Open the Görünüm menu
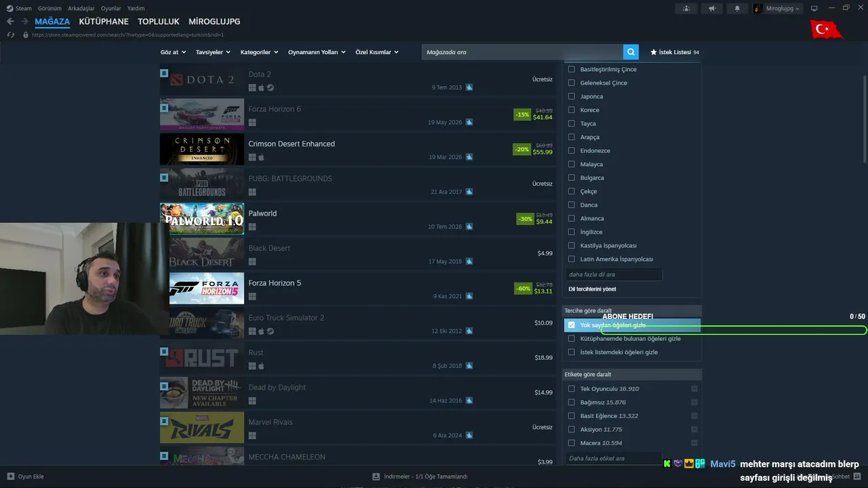 point(50,8)
